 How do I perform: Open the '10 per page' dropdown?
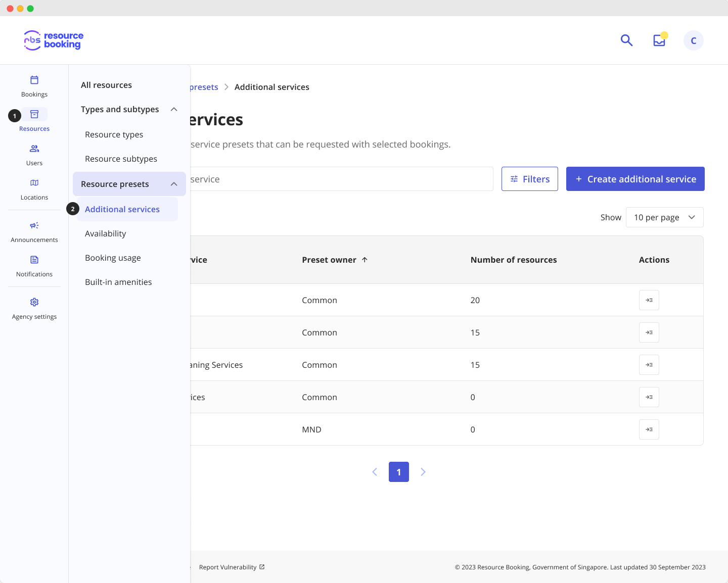click(x=664, y=217)
